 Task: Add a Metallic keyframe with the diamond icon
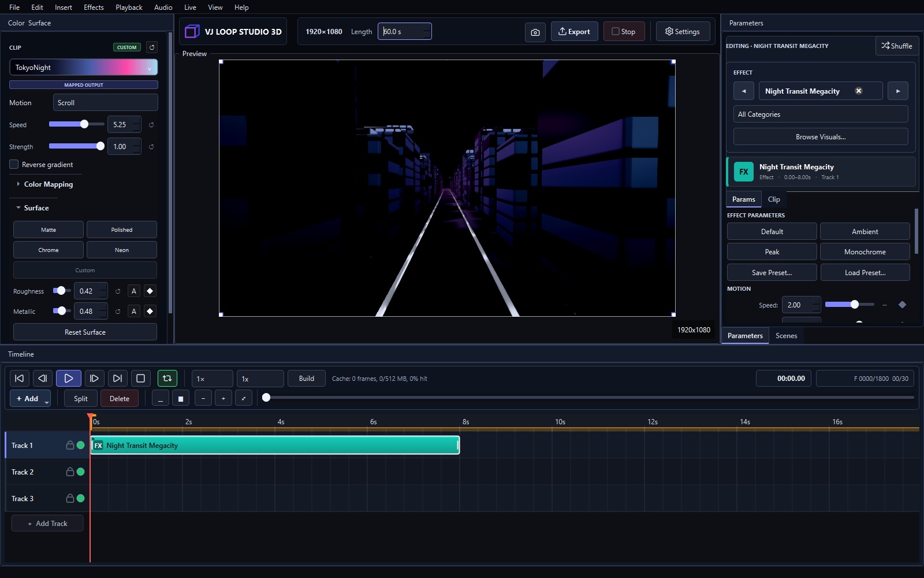[x=150, y=312]
